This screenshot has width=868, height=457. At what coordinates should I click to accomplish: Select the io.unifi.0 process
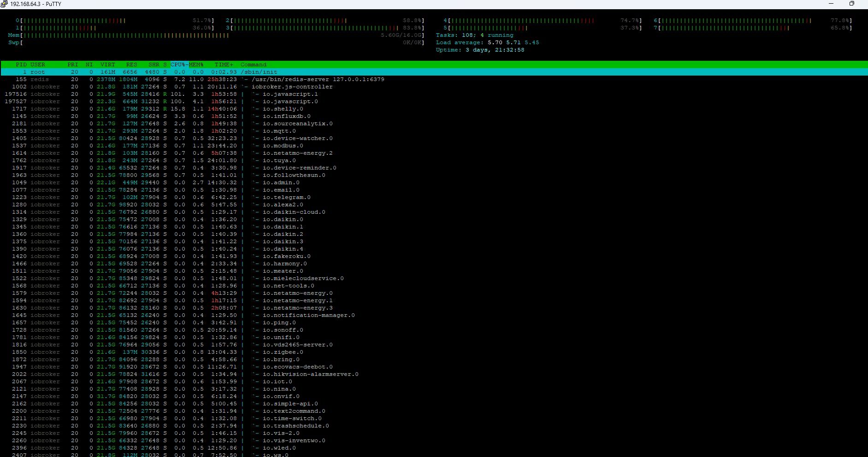click(434, 337)
